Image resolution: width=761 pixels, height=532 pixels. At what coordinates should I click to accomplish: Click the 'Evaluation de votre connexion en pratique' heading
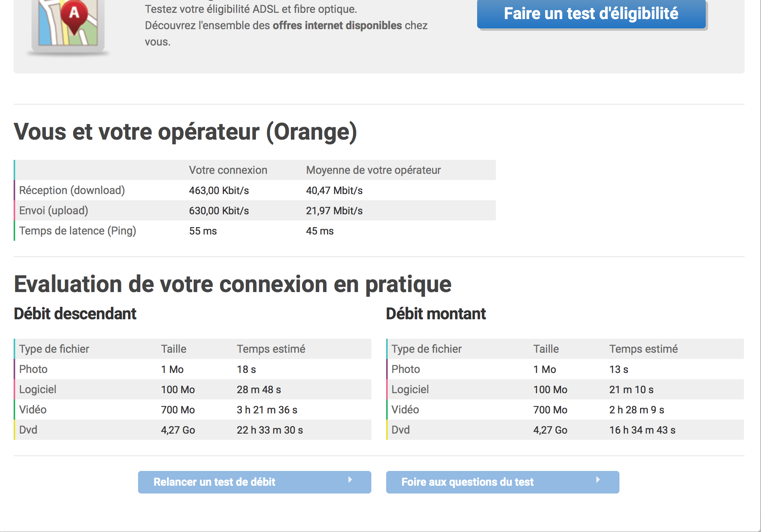click(233, 284)
